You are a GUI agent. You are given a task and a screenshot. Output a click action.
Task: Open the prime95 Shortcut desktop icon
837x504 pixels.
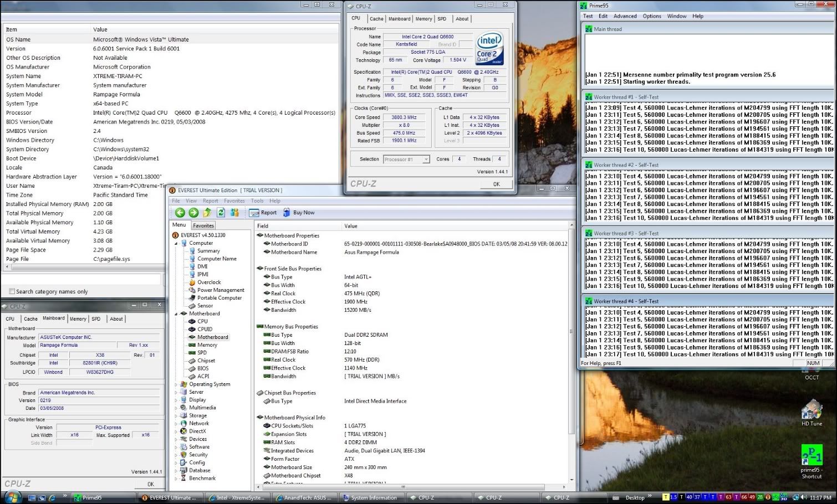pos(812,462)
